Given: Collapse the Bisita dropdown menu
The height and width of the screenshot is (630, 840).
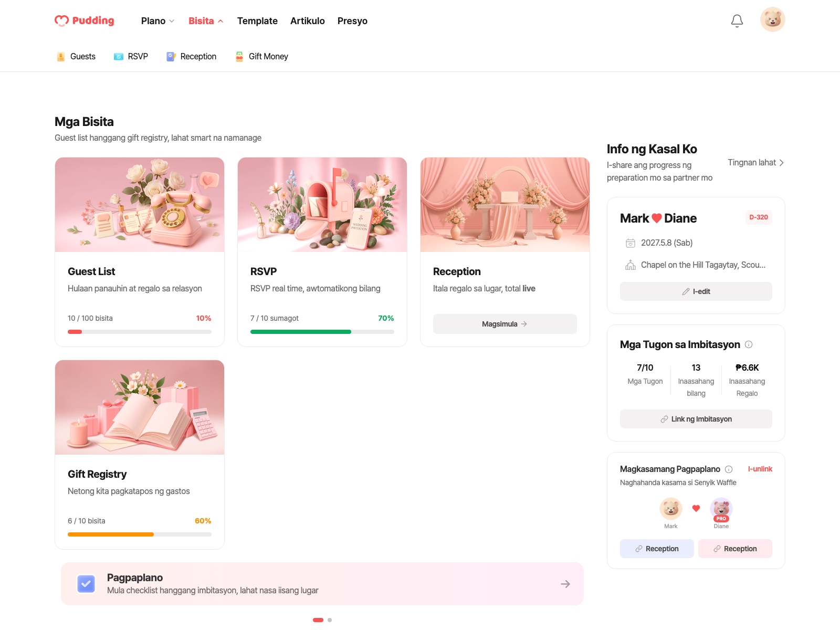Looking at the screenshot, I should [206, 21].
